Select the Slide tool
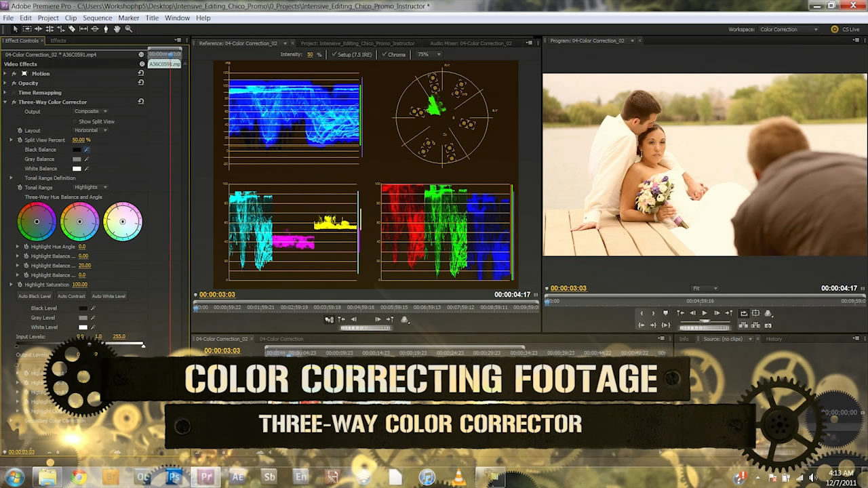The width and height of the screenshot is (868, 488). [94, 29]
